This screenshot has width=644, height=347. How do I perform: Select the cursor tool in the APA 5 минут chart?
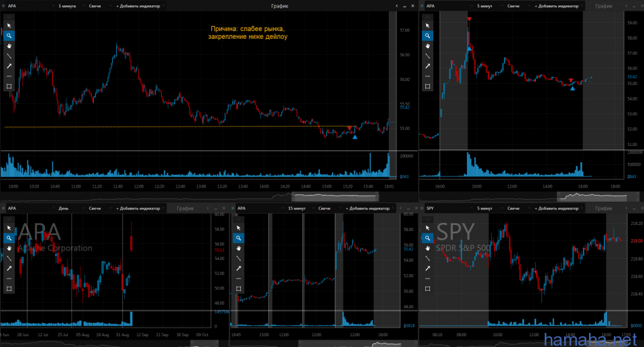[427, 25]
